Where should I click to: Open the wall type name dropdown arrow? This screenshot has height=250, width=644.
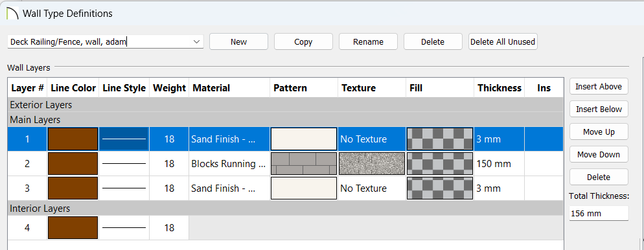(x=197, y=41)
